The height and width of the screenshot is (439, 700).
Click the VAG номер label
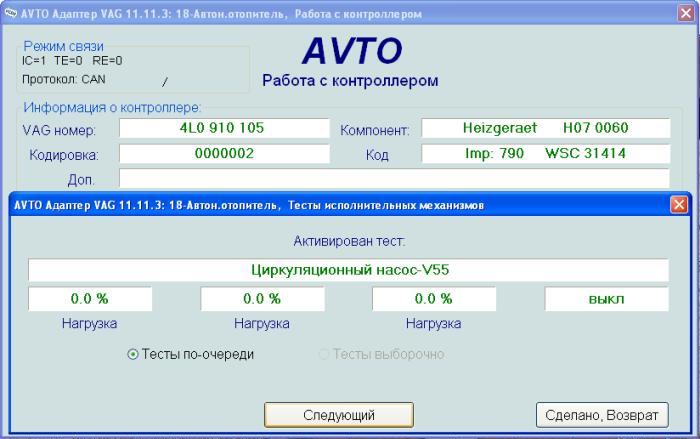pyautogui.click(x=59, y=130)
